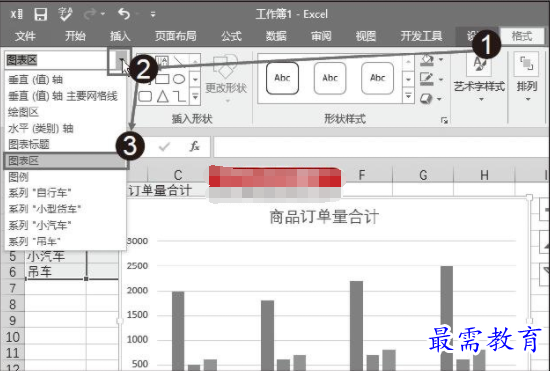Apply second Abc shape style
Image resolution: width=550 pixels, height=371 pixels.
330,78
